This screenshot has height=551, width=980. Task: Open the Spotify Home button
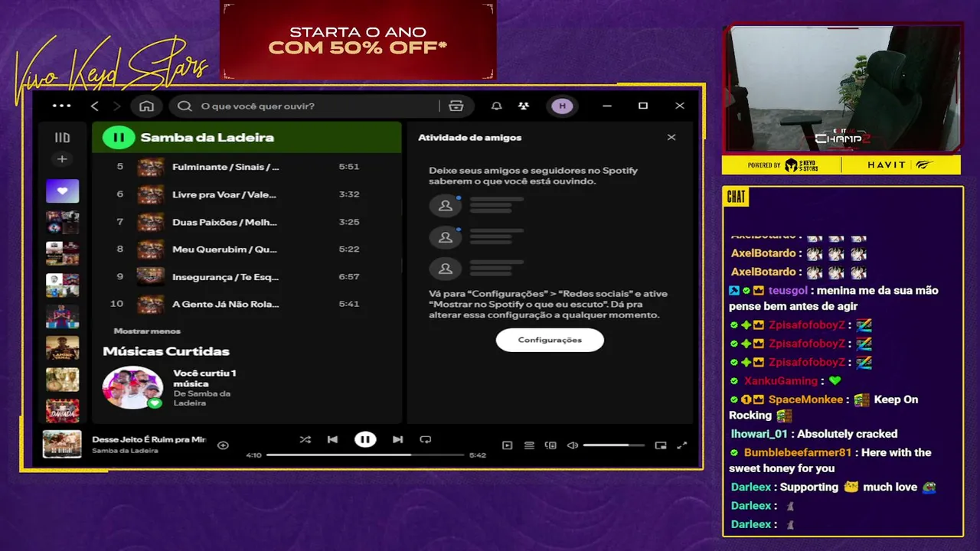[147, 106]
